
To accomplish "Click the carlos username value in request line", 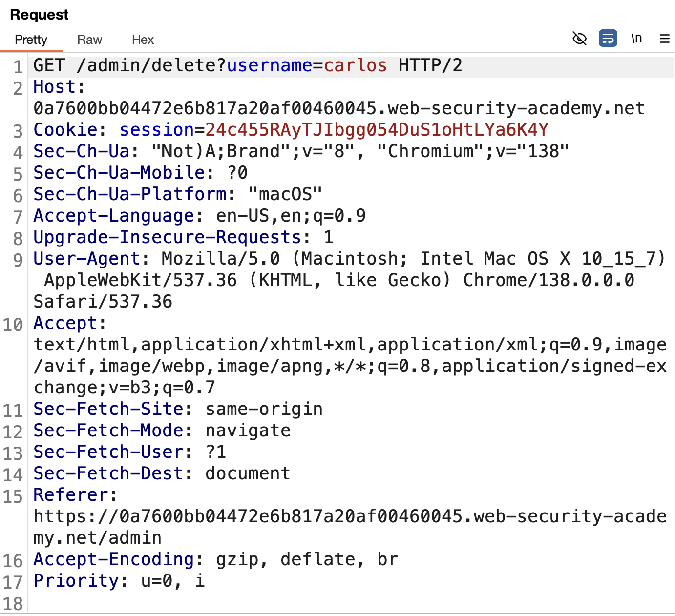I will click(355, 65).
